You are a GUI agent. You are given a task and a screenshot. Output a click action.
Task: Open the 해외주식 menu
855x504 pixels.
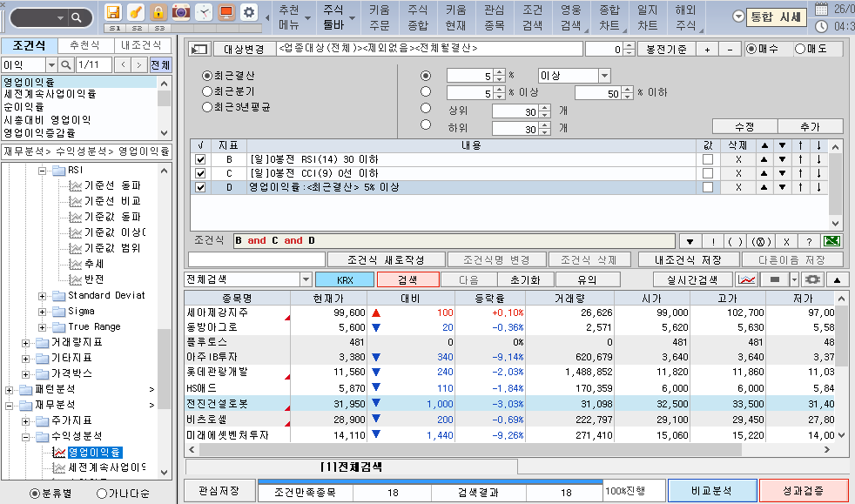685,17
